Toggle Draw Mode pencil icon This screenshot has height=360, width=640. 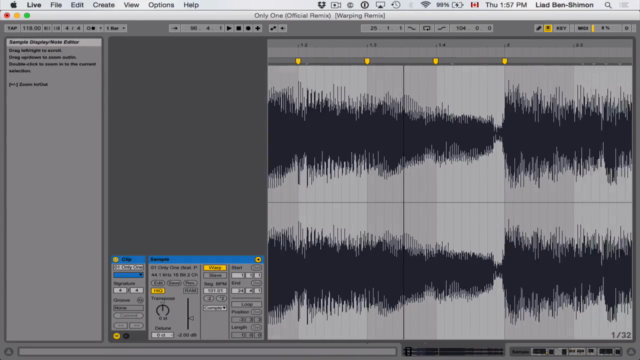pos(538,28)
